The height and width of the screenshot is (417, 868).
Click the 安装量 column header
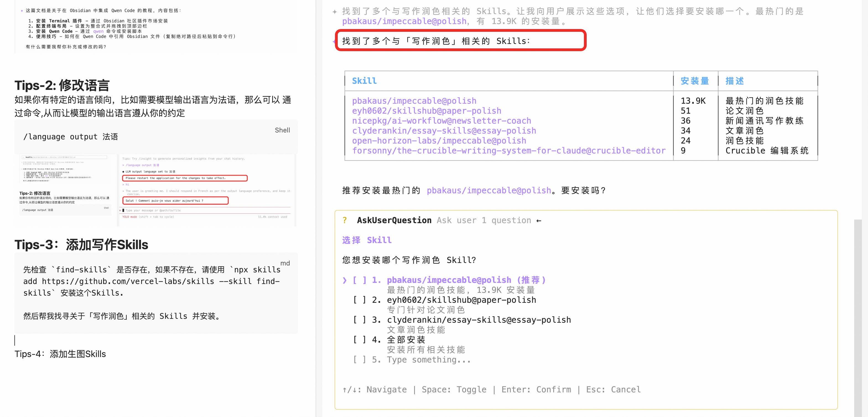pyautogui.click(x=695, y=81)
